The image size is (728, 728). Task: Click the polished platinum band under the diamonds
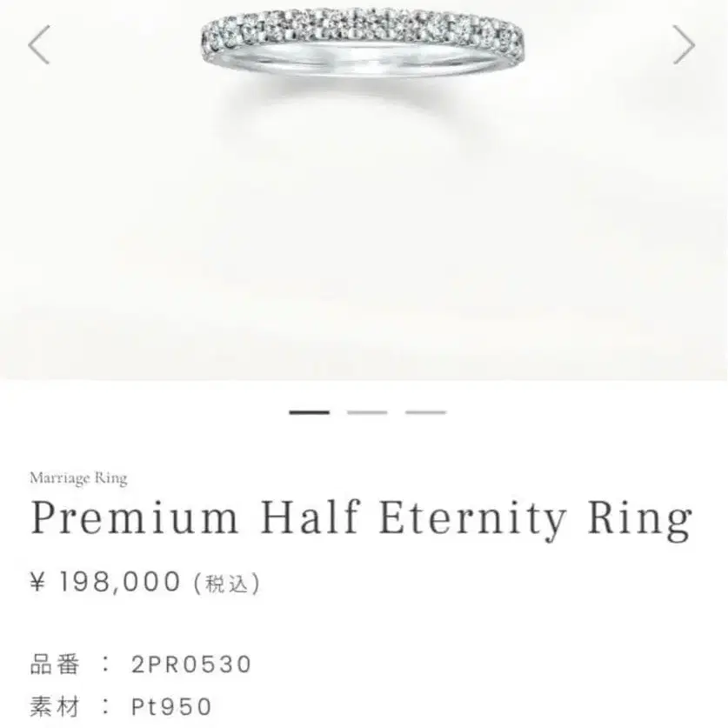click(364, 61)
